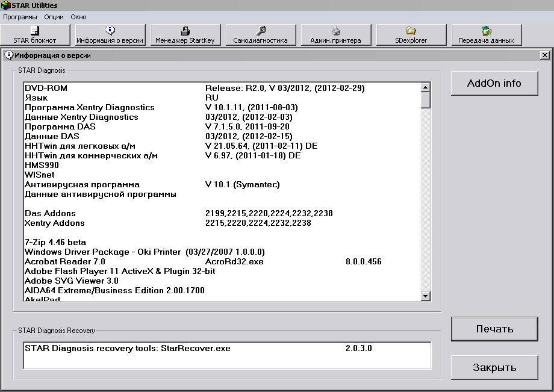The image size is (554, 392).
Task: Select the Acrobat Reader 7.0 row
Action: [x=223, y=262]
